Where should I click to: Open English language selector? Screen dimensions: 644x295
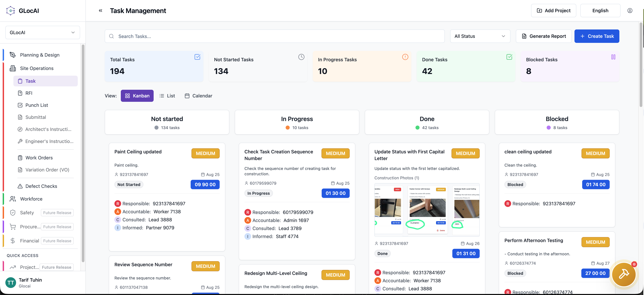(x=600, y=11)
